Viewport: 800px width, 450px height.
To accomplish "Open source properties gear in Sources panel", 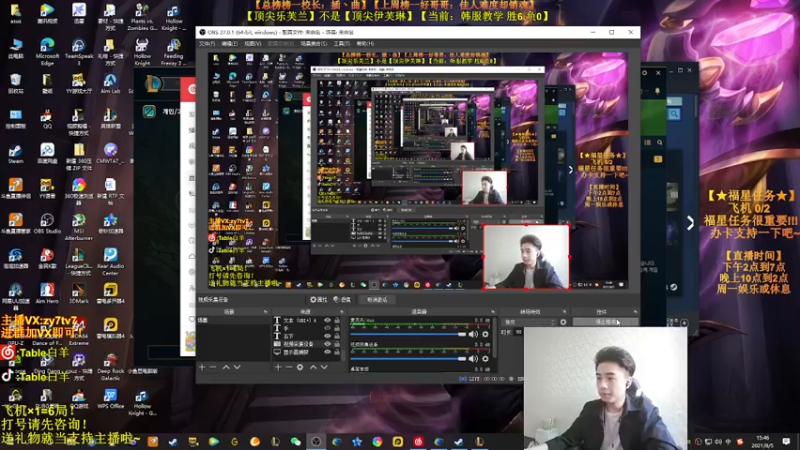I will click(x=300, y=367).
